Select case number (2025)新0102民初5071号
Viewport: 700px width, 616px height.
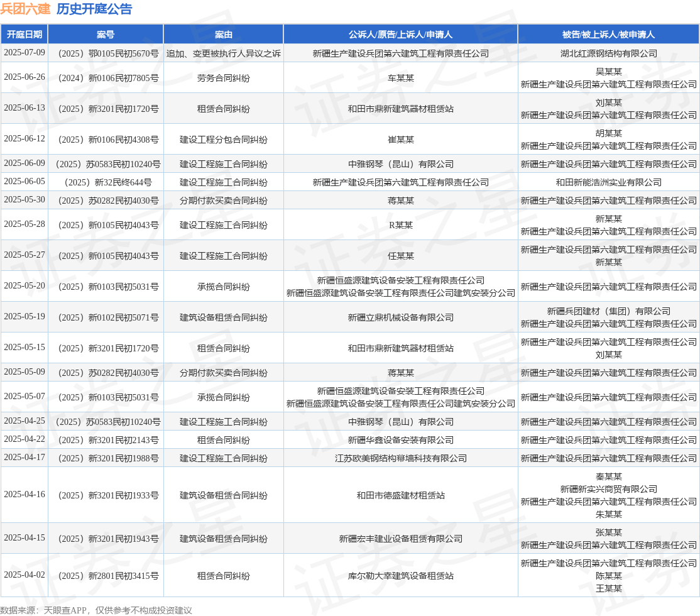(x=108, y=318)
